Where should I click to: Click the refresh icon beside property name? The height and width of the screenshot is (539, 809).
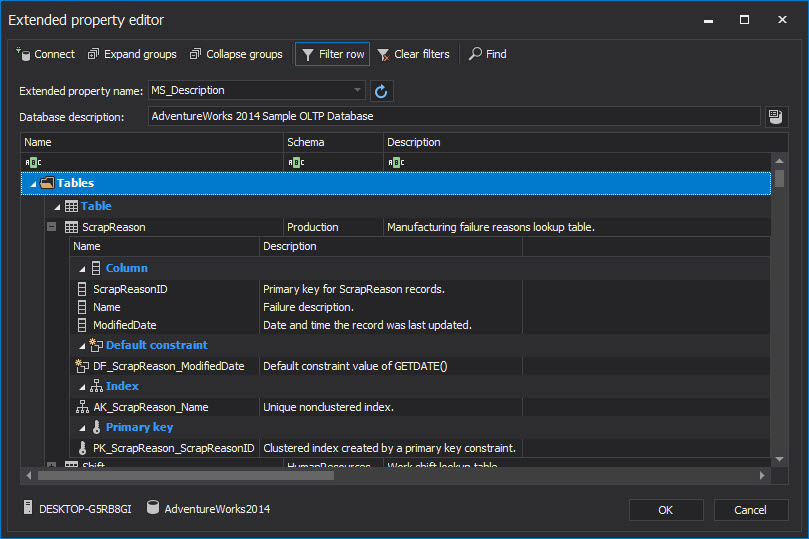pos(381,91)
